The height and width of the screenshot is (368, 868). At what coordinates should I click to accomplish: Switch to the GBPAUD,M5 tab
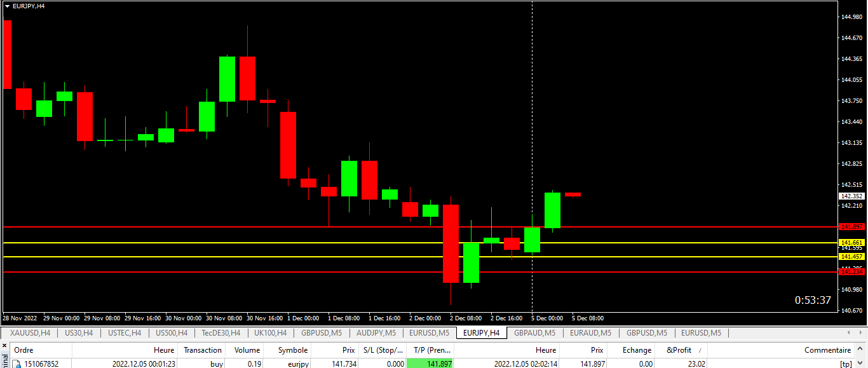(x=534, y=332)
